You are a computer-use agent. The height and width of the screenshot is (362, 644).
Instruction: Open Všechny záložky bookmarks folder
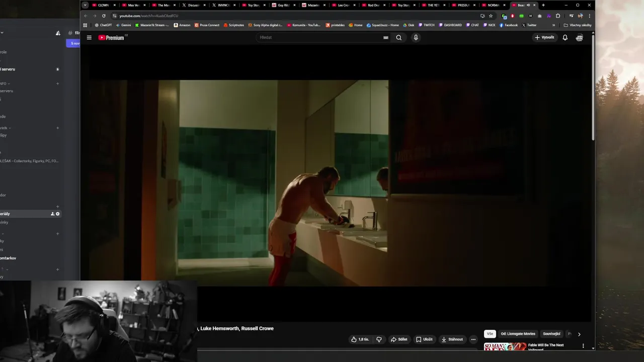click(578, 25)
